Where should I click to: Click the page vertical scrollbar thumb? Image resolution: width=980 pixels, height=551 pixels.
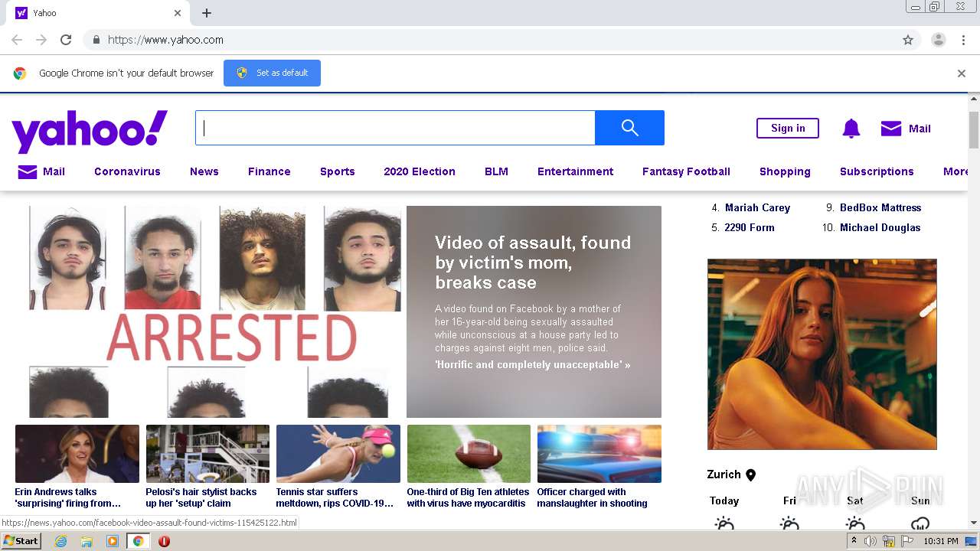coord(974,129)
